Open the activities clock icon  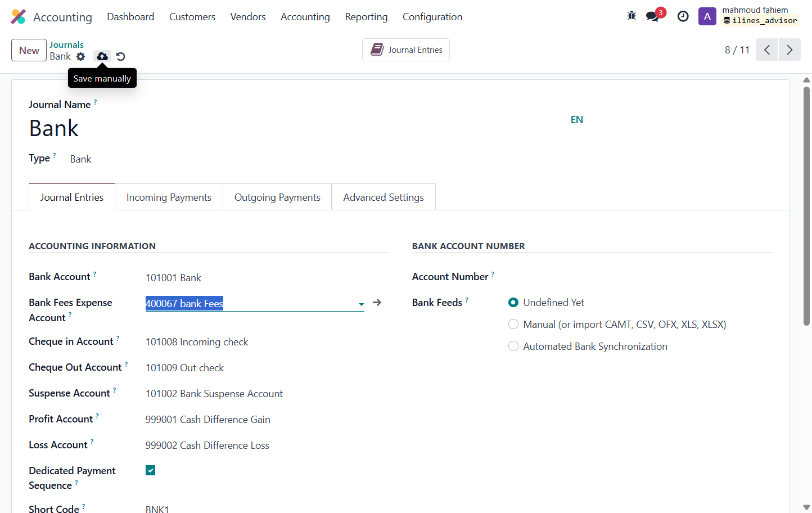pyautogui.click(x=683, y=16)
